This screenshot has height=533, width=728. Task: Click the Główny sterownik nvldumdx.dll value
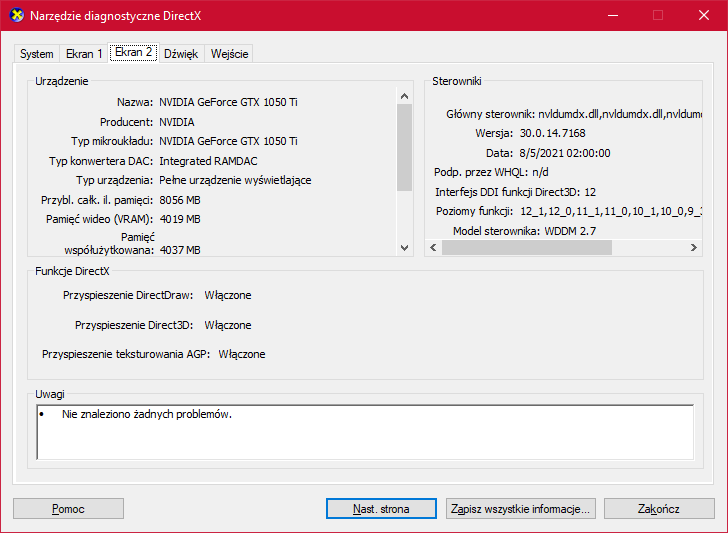620,114
